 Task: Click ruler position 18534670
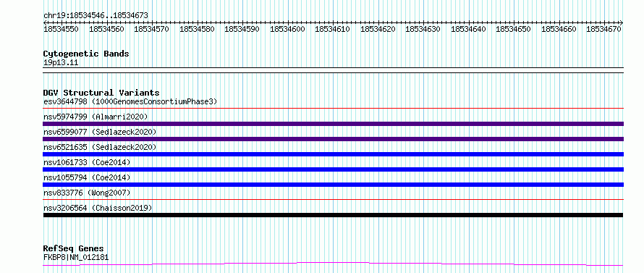(603, 29)
